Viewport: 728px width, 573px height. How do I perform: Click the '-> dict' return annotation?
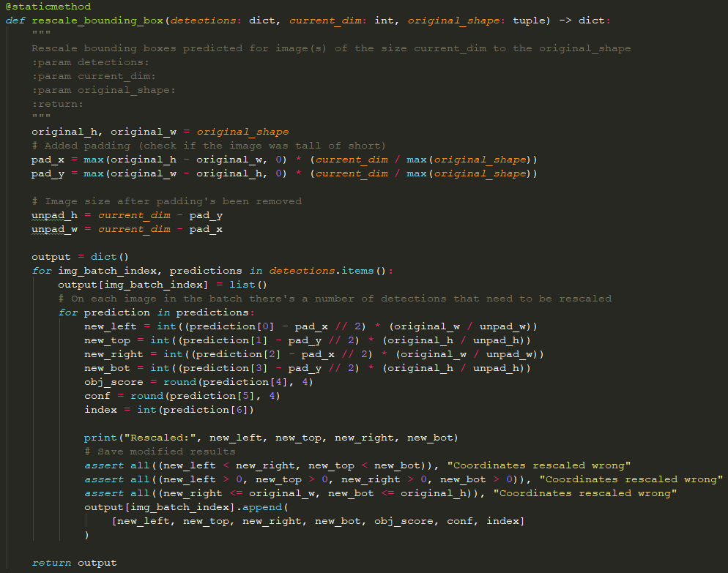[x=582, y=20]
